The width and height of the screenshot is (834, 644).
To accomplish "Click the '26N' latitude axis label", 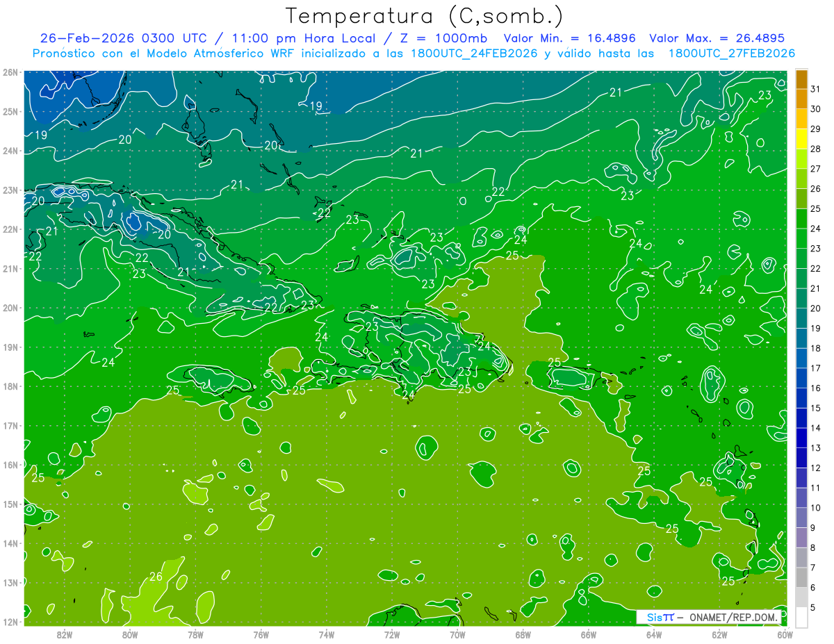I will click(10, 72).
